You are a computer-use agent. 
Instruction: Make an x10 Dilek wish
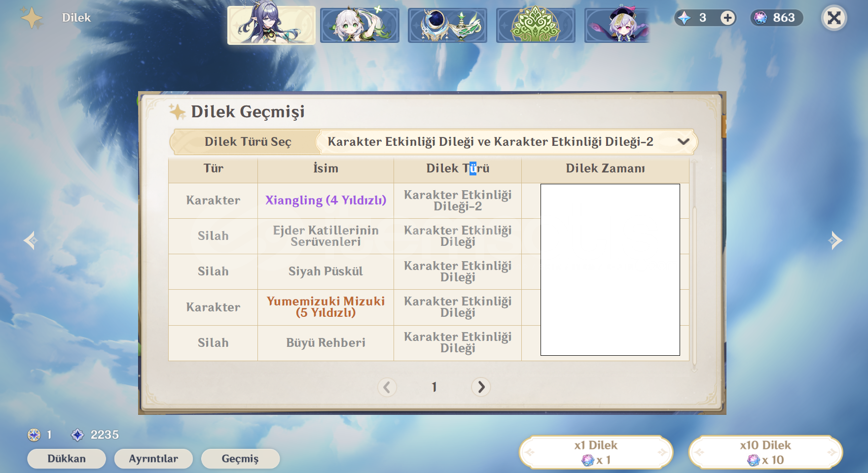pos(765,452)
